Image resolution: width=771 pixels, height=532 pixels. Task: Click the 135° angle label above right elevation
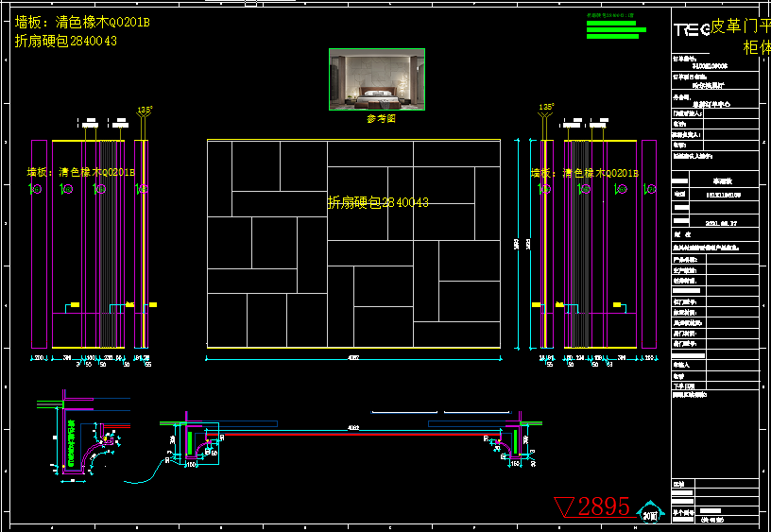point(545,108)
